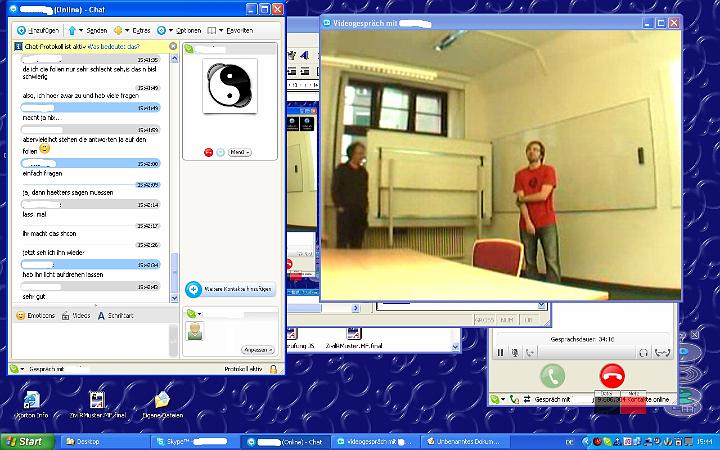720x450 pixels.
Task: Expand the Optionen dropdown arrow
Action: (x=170, y=30)
